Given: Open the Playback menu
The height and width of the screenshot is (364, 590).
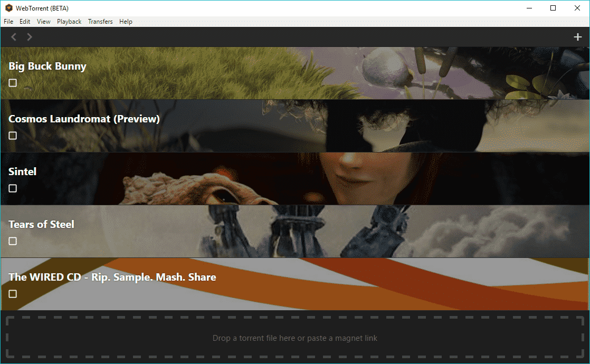Looking at the screenshot, I should 69,22.
